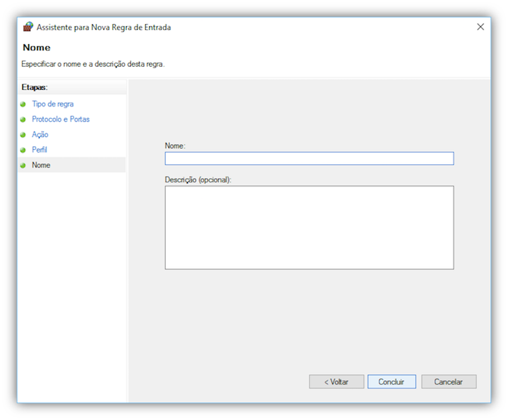The width and height of the screenshot is (508, 420).
Task: Finish the wizard with Concluir
Action: tap(391, 382)
